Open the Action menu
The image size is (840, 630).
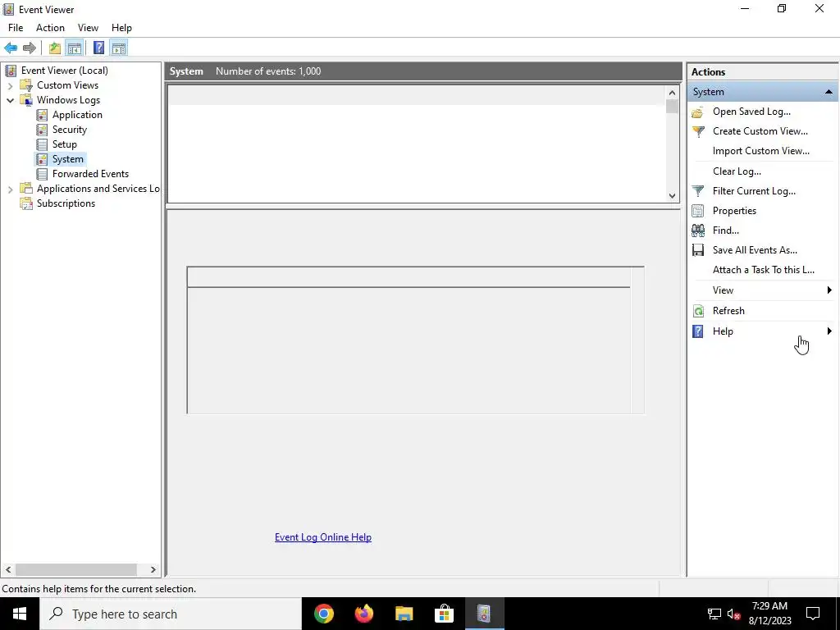pyautogui.click(x=50, y=28)
